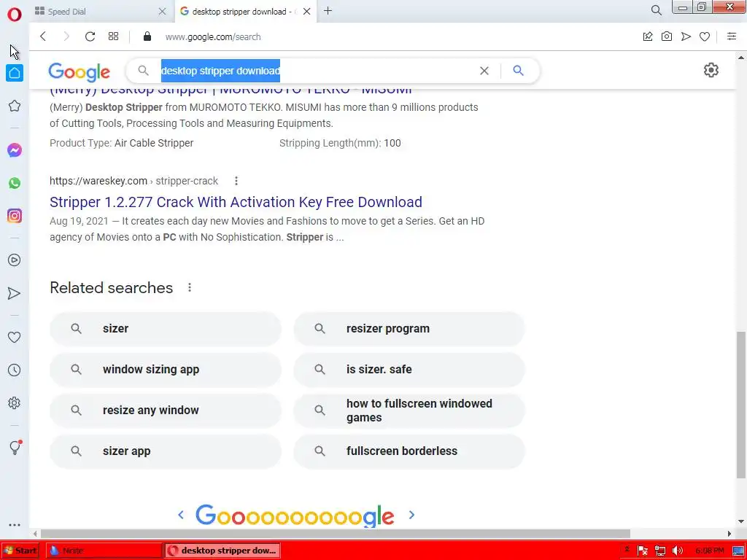Click the lightbulb tips icon in sidebar

15,447
